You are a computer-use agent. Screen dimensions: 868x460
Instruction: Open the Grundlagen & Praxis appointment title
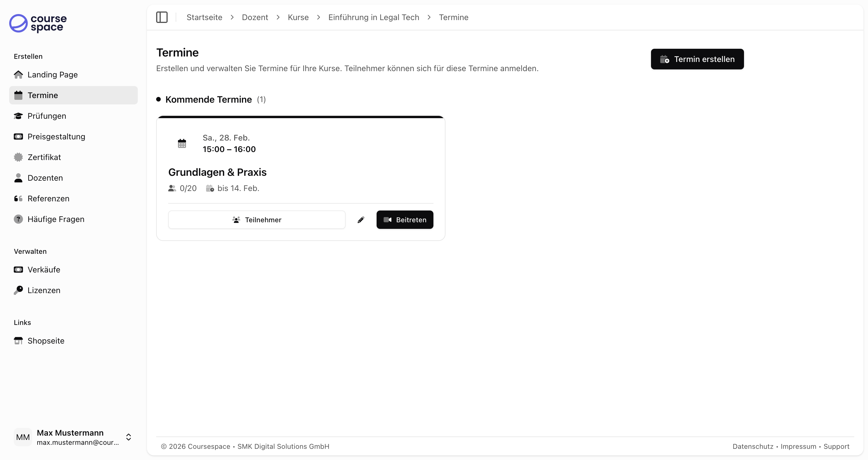pos(217,172)
